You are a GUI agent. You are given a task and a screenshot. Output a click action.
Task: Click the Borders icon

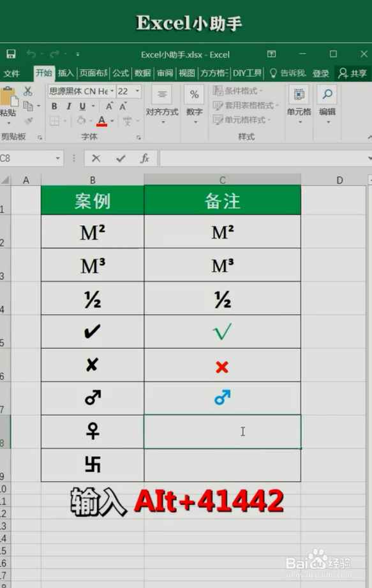54,121
